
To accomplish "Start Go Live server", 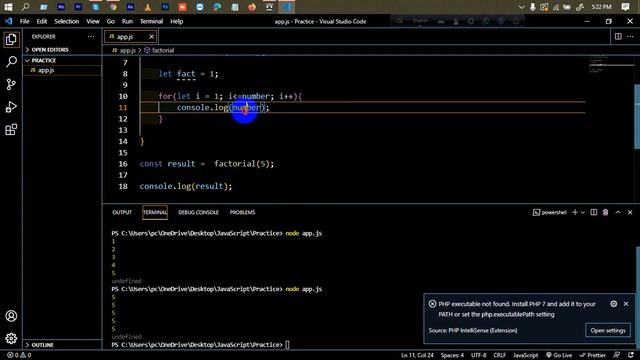I will 558,355.
